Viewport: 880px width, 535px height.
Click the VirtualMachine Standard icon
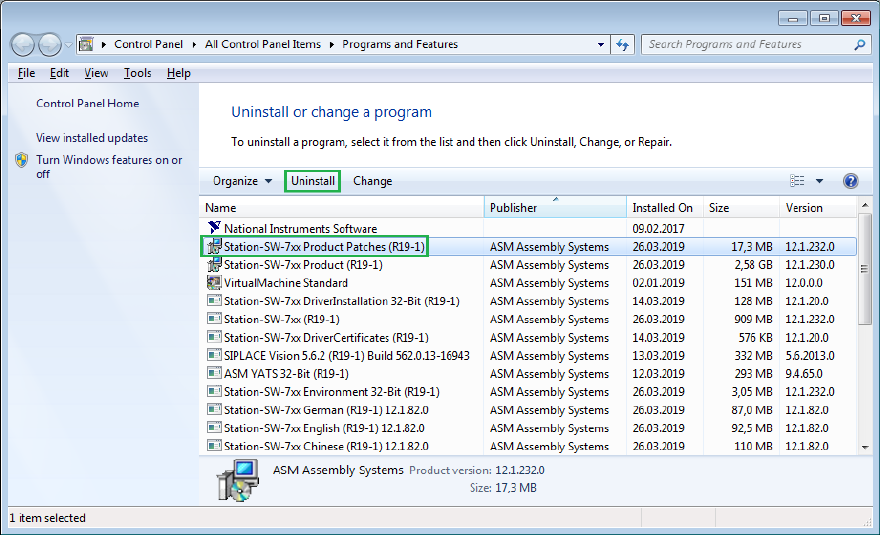tap(214, 282)
